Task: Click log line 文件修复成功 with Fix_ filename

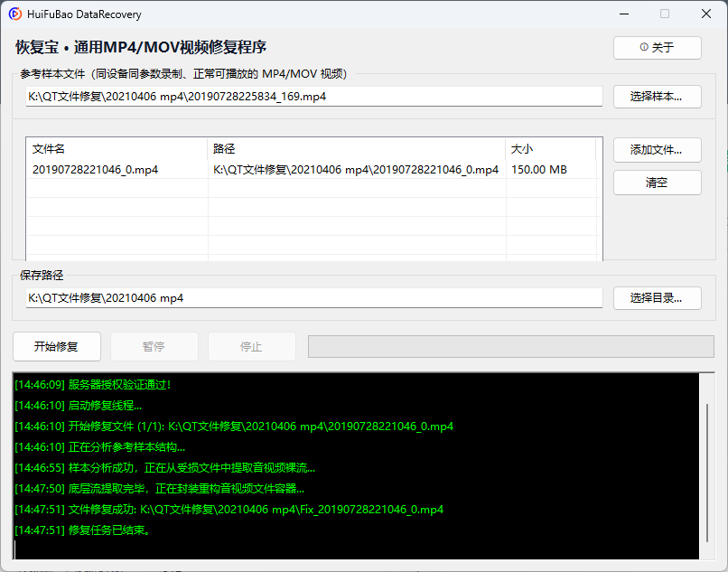Action: coord(229,510)
